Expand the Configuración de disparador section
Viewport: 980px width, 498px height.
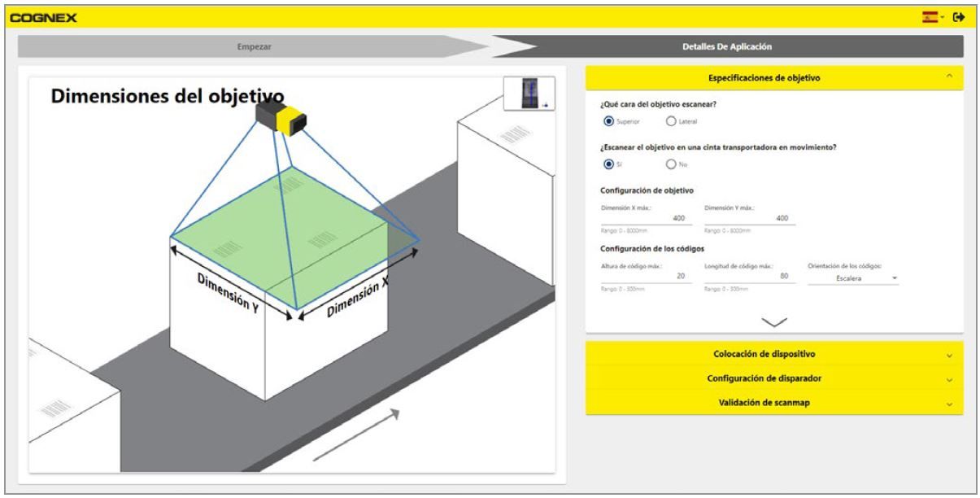click(773, 378)
